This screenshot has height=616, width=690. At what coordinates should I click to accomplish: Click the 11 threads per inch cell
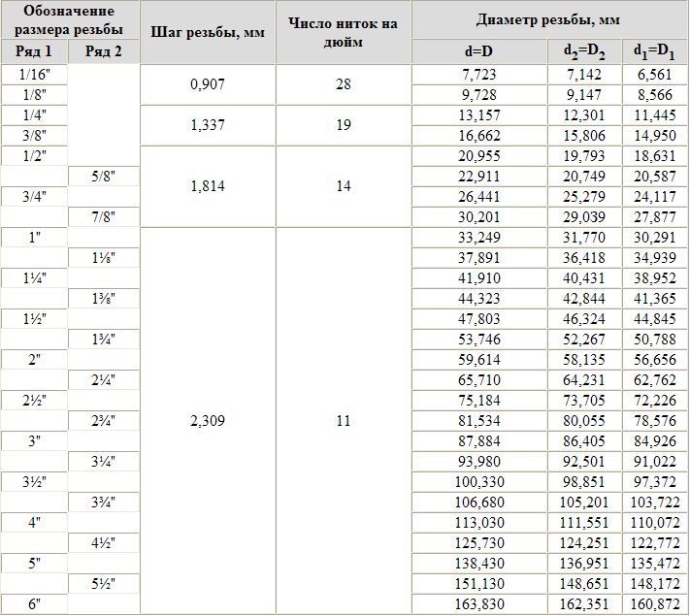(x=344, y=421)
